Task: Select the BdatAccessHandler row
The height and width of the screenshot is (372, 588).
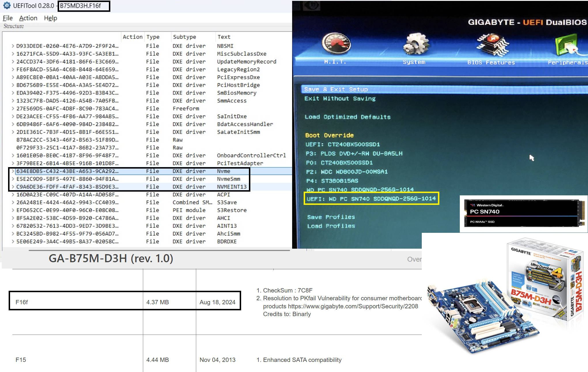Action: 148,124
